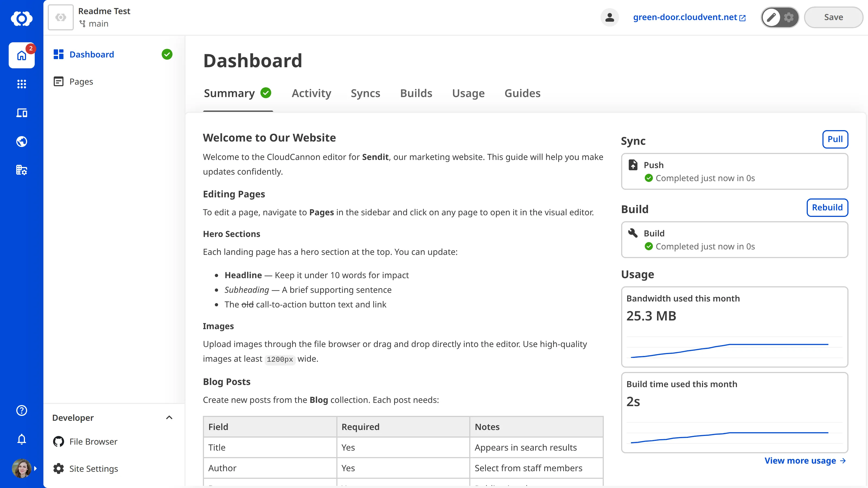Screen dimensions: 868x488
Task: Open the apps grid icon
Action: click(22, 84)
